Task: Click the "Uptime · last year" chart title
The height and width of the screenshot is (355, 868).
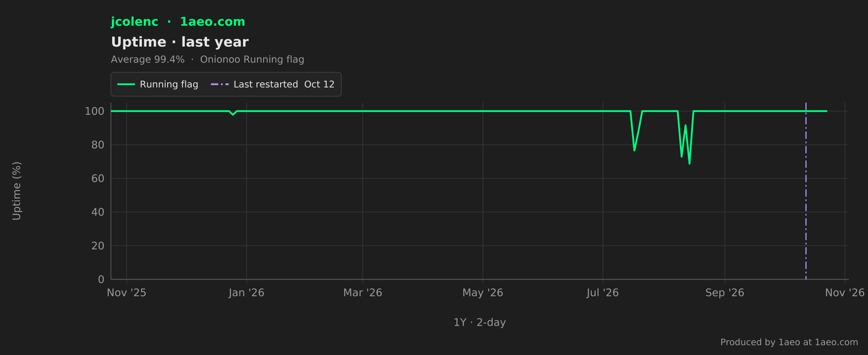Action: (180, 42)
